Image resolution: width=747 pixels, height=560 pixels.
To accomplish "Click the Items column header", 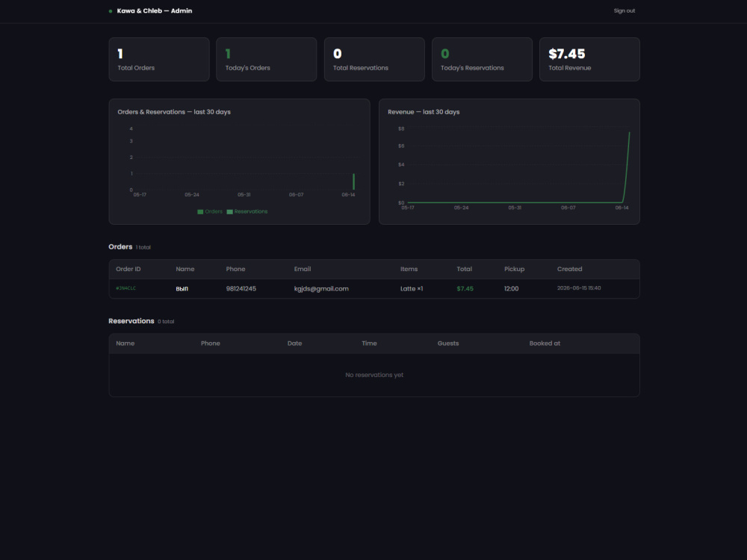I will tap(409, 269).
